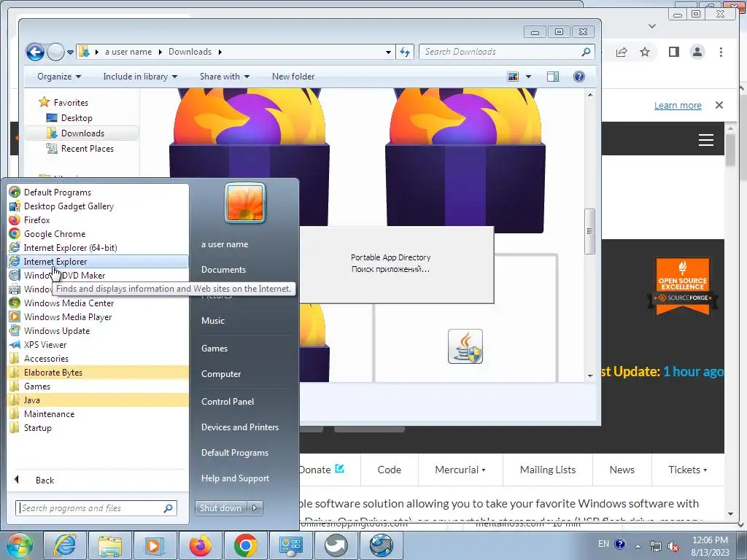
Task: Open Windows Media Center entry
Action: click(98, 303)
